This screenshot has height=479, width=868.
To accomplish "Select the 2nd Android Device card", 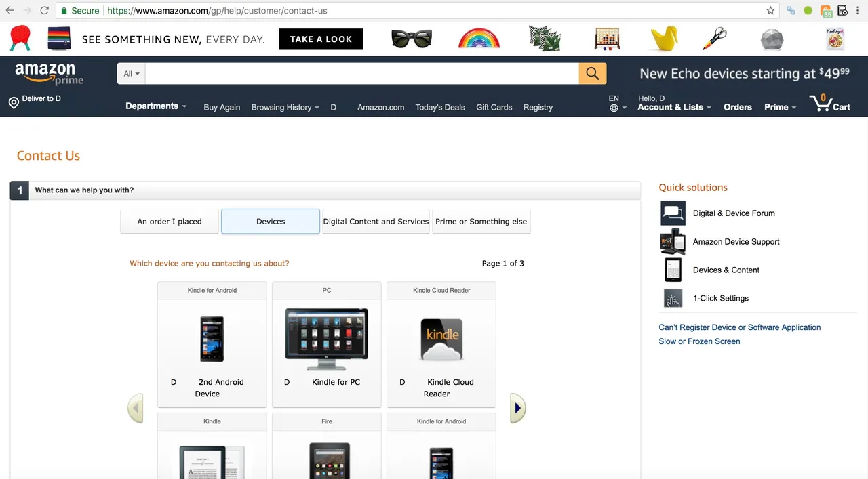I will pos(212,345).
